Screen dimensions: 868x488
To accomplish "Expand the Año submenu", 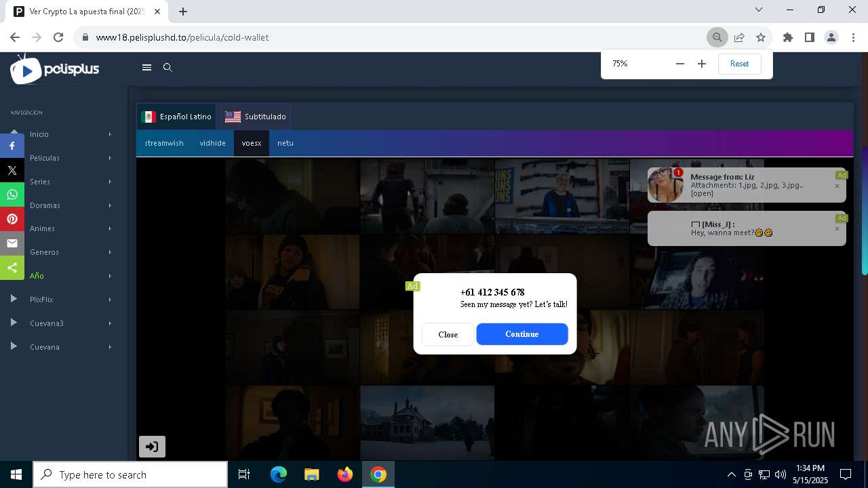I will (110, 276).
